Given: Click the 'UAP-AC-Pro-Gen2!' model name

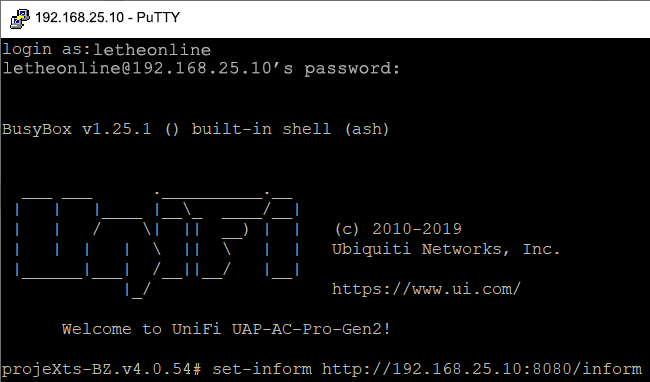Looking at the screenshot, I should [x=311, y=329].
